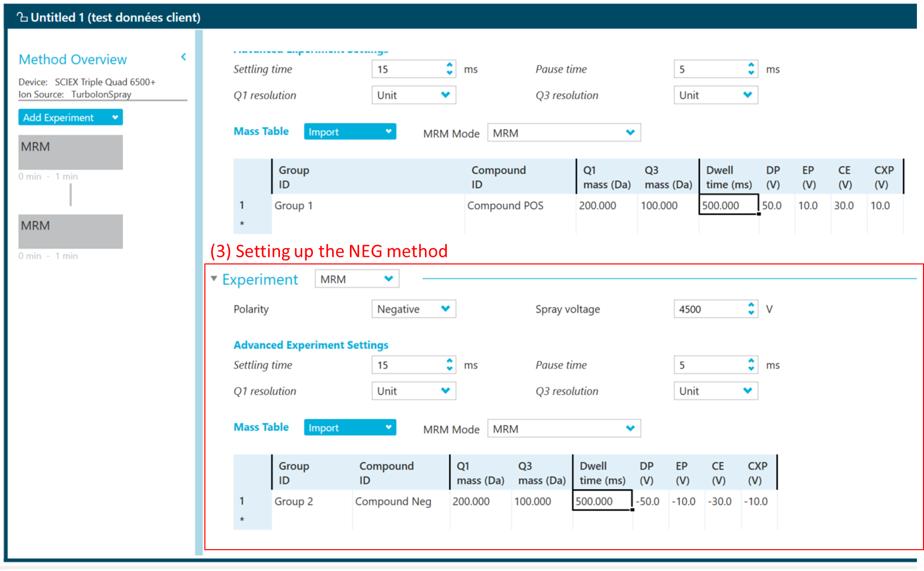Click the Compound Neg cell
Viewport: 924px width, 571px height.
pyautogui.click(x=401, y=501)
